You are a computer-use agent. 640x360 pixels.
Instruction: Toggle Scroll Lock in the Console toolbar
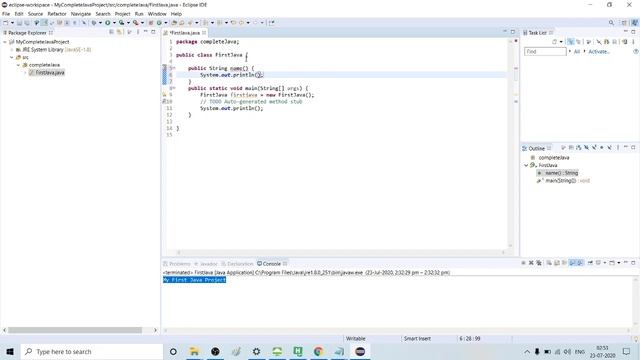(x=557, y=263)
